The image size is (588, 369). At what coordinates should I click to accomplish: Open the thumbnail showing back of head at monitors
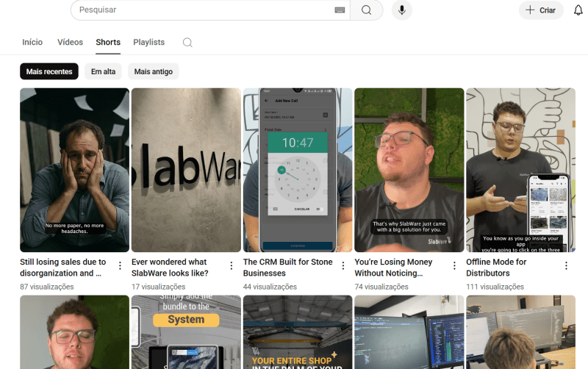click(x=521, y=332)
